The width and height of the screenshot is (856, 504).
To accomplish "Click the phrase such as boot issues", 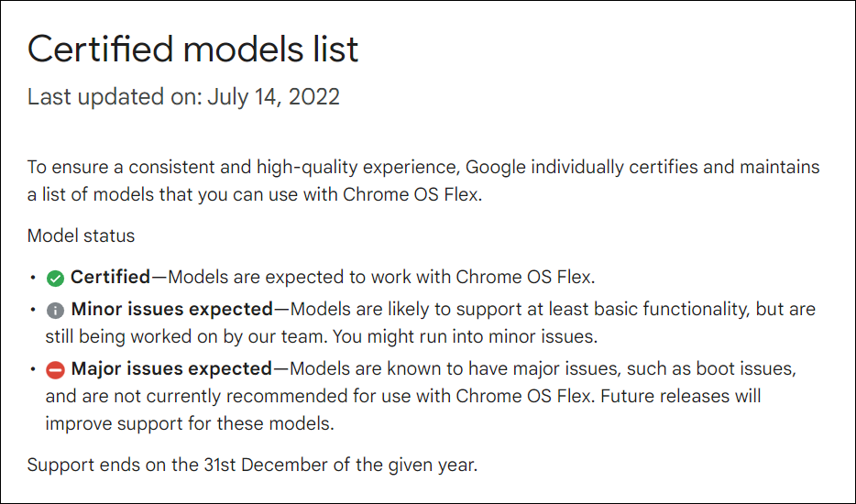I will 711,369.
